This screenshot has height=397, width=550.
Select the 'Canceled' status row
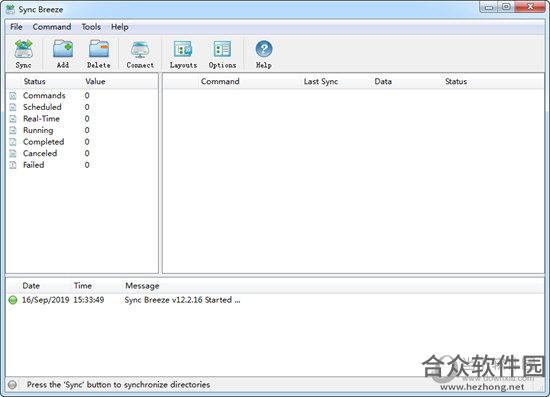[x=82, y=154]
